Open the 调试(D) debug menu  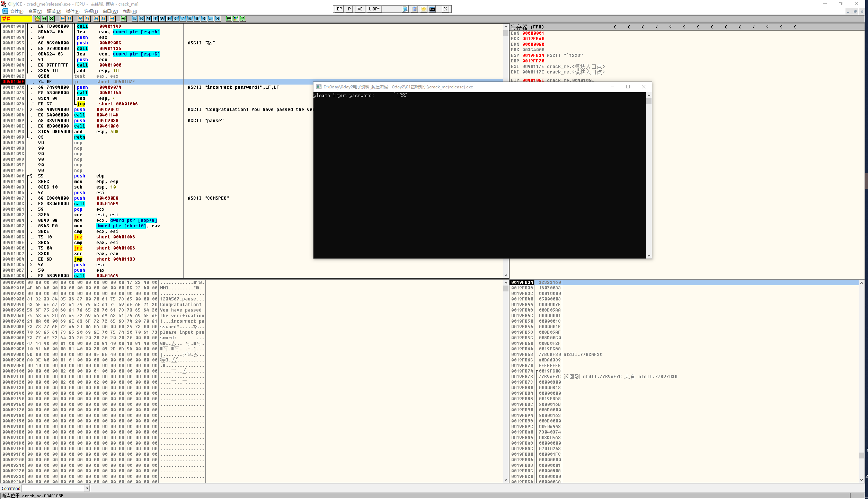pyautogui.click(x=54, y=11)
